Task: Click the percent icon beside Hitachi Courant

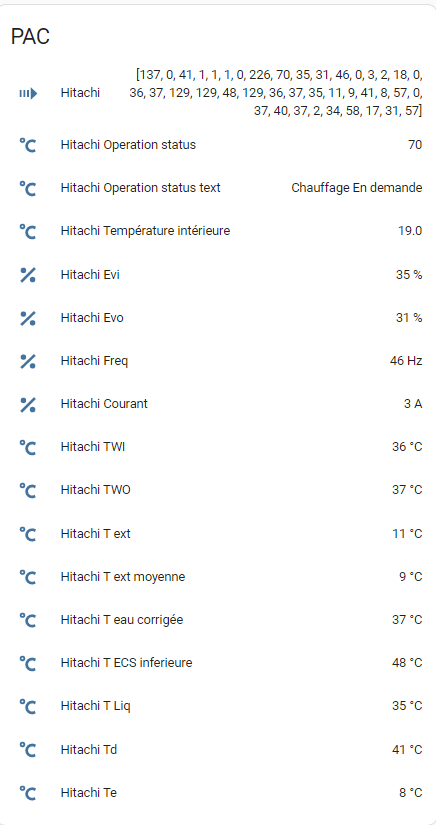Action: click(x=28, y=404)
